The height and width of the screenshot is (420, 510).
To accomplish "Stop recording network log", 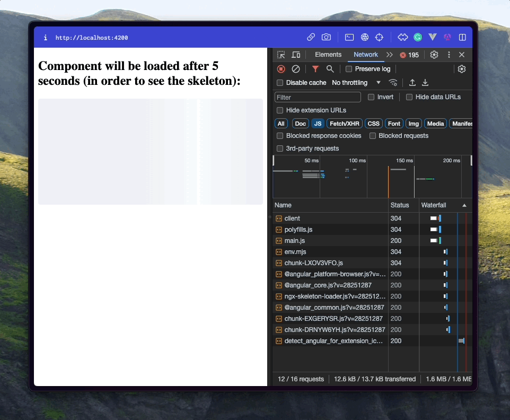I will [281, 69].
